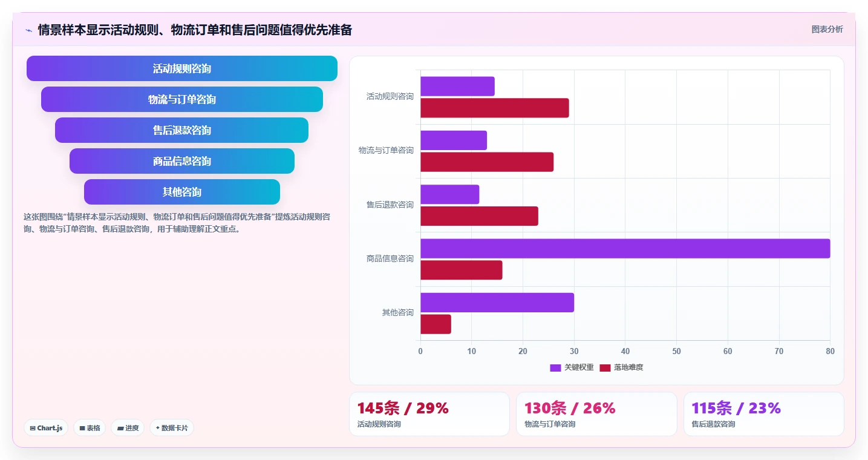Select the 活动规则咨询 funnel stage
Image resolution: width=868 pixels, height=460 pixels.
[182, 68]
